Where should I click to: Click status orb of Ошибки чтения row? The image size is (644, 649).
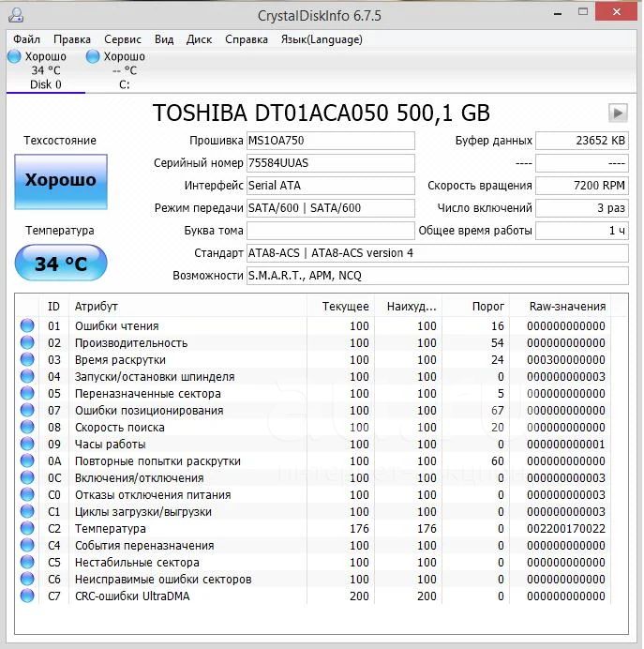[x=27, y=325]
